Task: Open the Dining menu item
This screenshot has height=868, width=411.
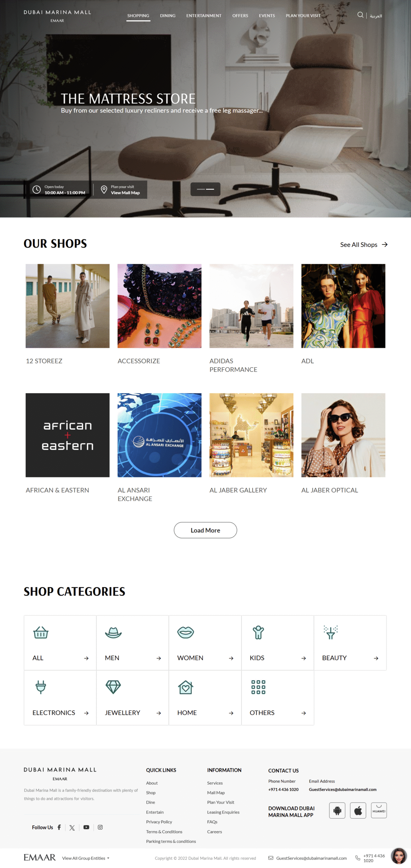Action: pyautogui.click(x=168, y=16)
